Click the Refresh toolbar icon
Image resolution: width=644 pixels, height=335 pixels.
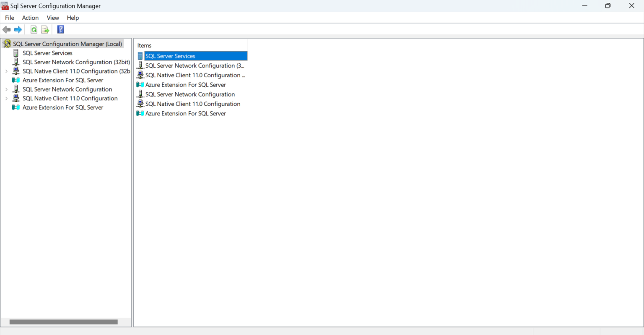(x=33, y=29)
